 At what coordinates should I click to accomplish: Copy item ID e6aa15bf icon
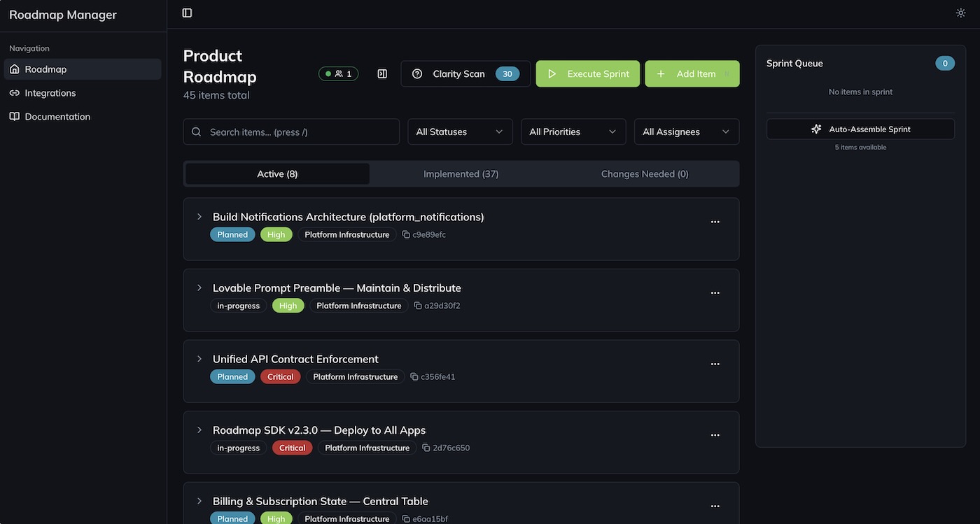click(x=406, y=519)
